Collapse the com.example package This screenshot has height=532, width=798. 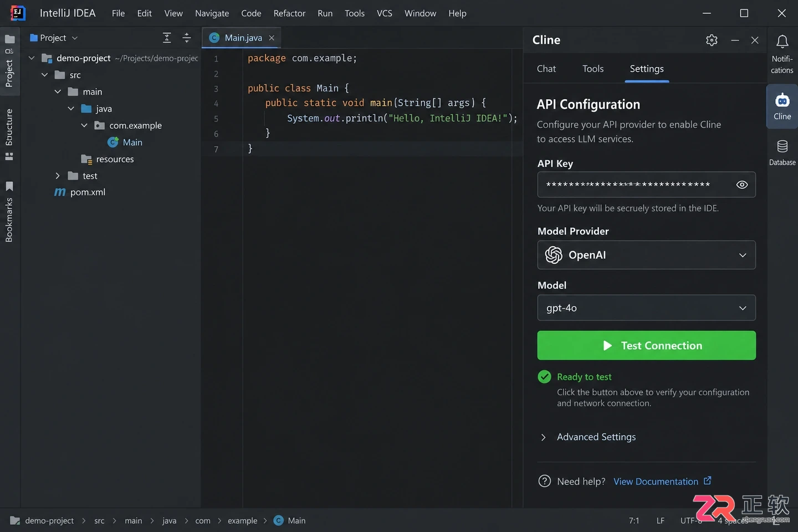84,125
